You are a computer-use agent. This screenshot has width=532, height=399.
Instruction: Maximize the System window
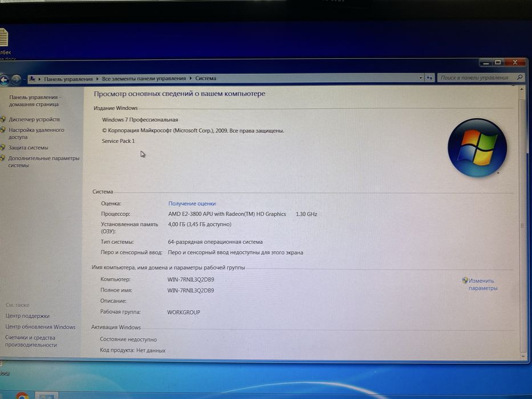(498, 63)
